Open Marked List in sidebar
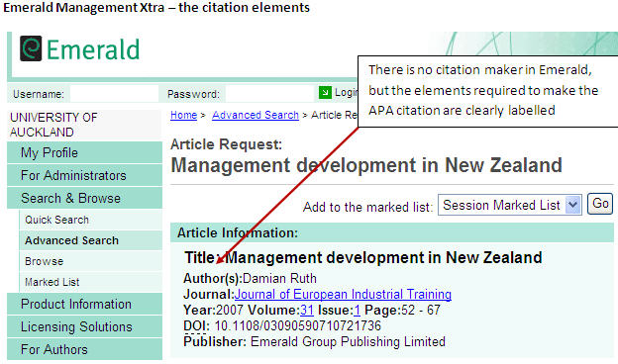Image resolution: width=618 pixels, height=364 pixels. (91, 282)
